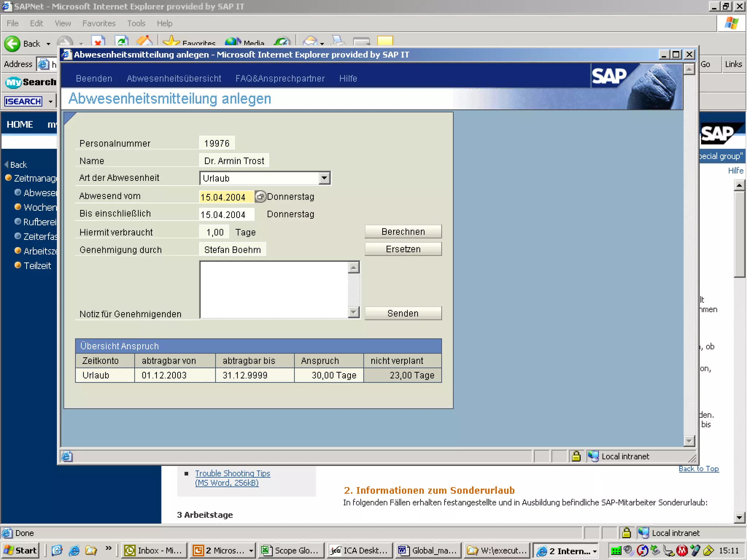Click the History icon in the SAPNet toolbar
Viewport: 747px width, 560px height.
point(282,42)
